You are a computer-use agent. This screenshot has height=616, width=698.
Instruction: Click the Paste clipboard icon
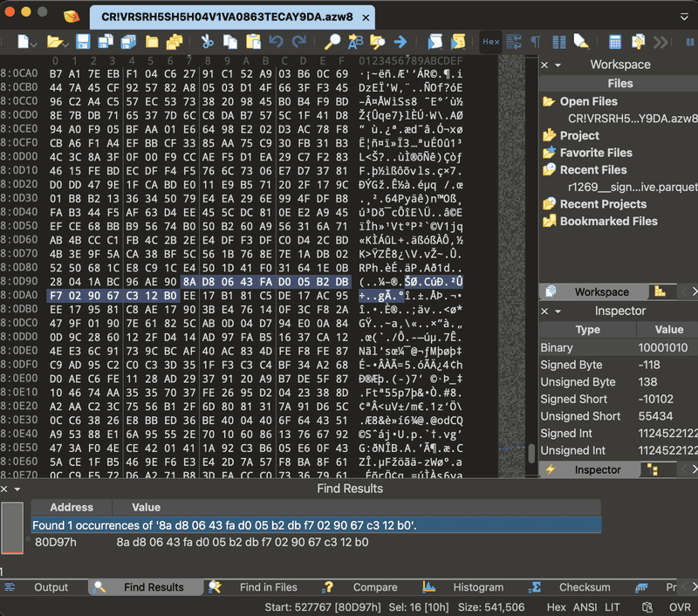pos(253,42)
